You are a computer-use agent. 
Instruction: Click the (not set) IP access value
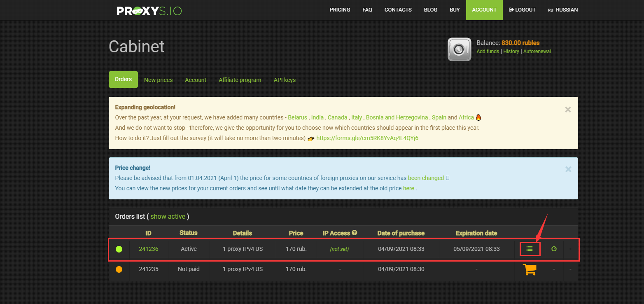pos(339,249)
